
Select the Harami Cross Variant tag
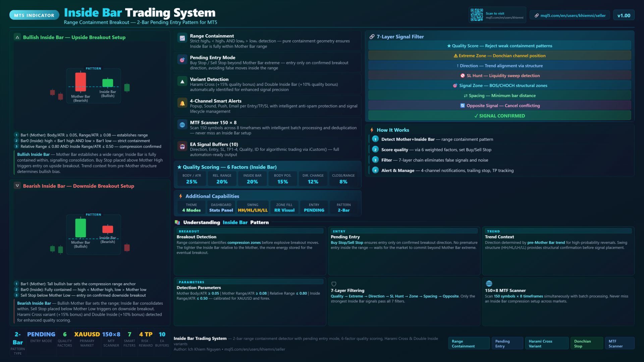[546, 344]
